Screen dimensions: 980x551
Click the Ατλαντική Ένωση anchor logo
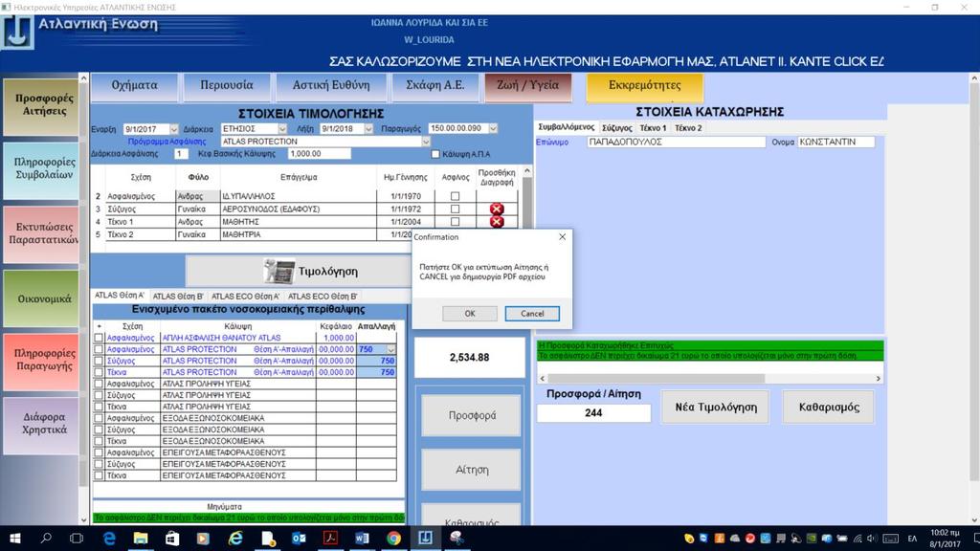click(x=17, y=33)
